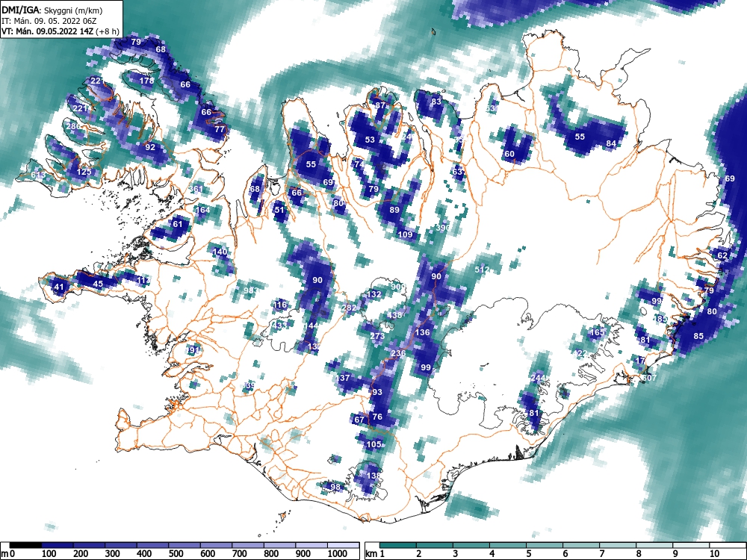747x560 pixels.
Task: Click the visibility value 89
Action: click(x=394, y=210)
